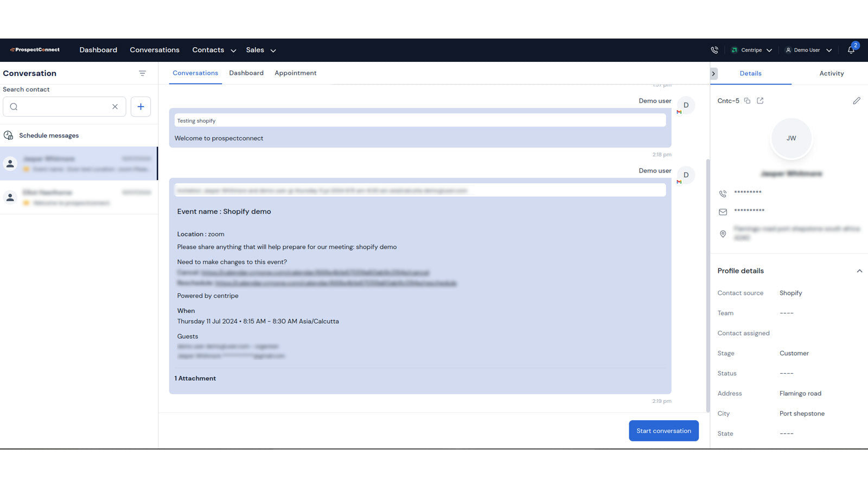Select the second conversation in list
This screenshot has height=488, width=868.
pyautogui.click(x=79, y=197)
